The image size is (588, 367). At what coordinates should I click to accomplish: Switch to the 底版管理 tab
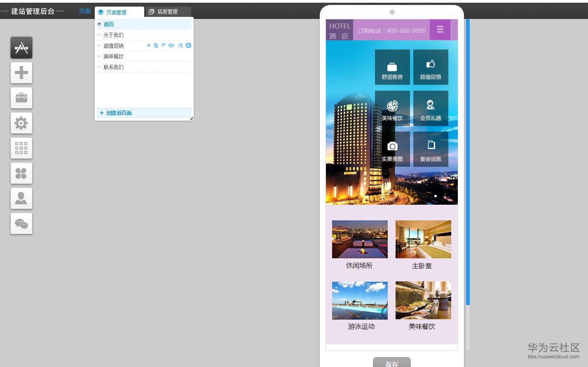168,12
